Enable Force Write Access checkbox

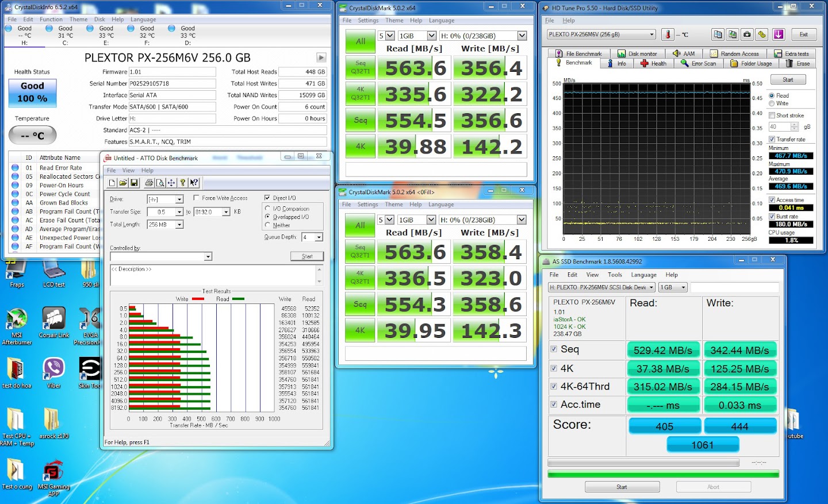pyautogui.click(x=197, y=198)
